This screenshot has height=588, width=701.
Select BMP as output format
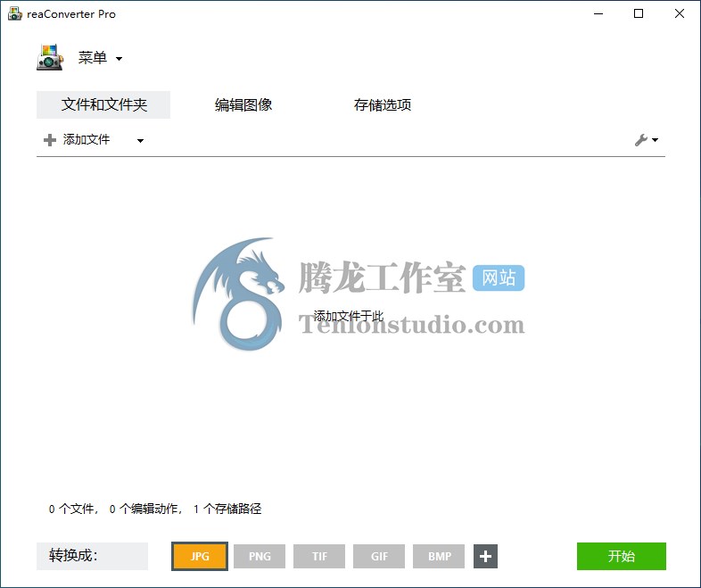click(x=439, y=556)
